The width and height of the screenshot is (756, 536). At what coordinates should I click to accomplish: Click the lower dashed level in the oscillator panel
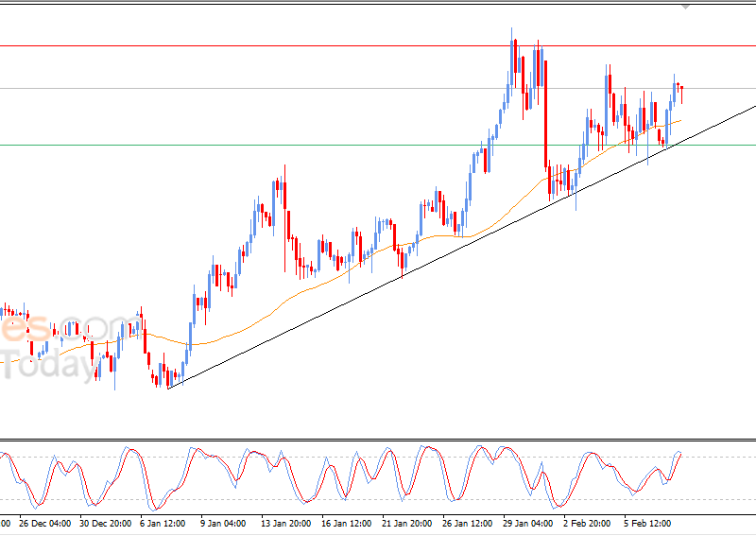[283, 500]
